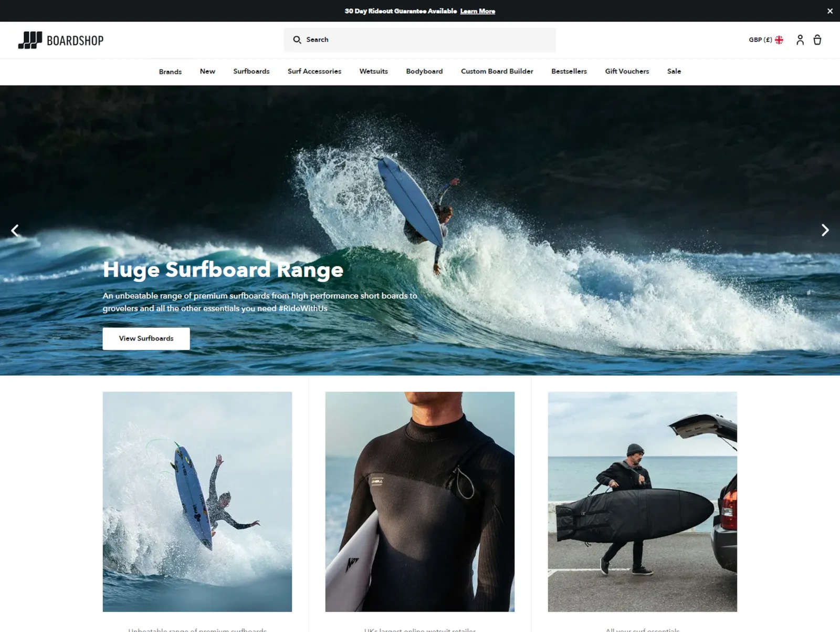The height and width of the screenshot is (632, 840).
Task: Click the Boardshop logo
Action: [61, 40]
